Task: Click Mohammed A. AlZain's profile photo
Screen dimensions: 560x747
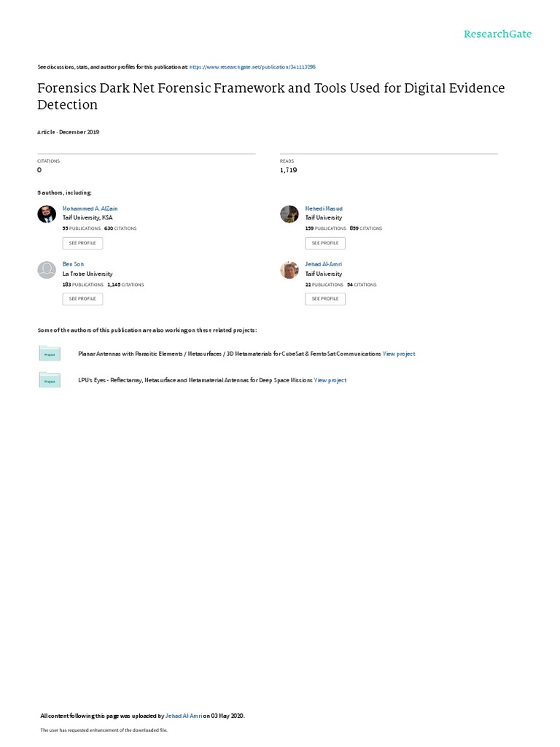Action: 46,214
